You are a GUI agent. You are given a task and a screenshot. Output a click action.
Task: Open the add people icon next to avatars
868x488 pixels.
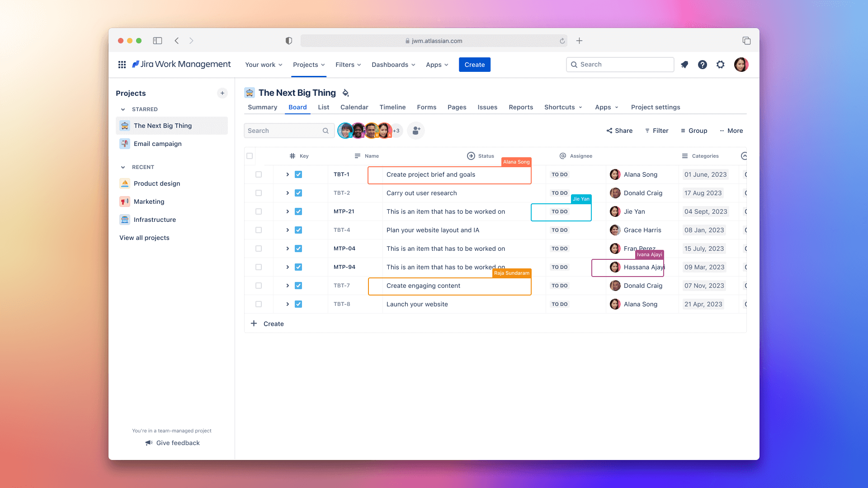point(415,131)
